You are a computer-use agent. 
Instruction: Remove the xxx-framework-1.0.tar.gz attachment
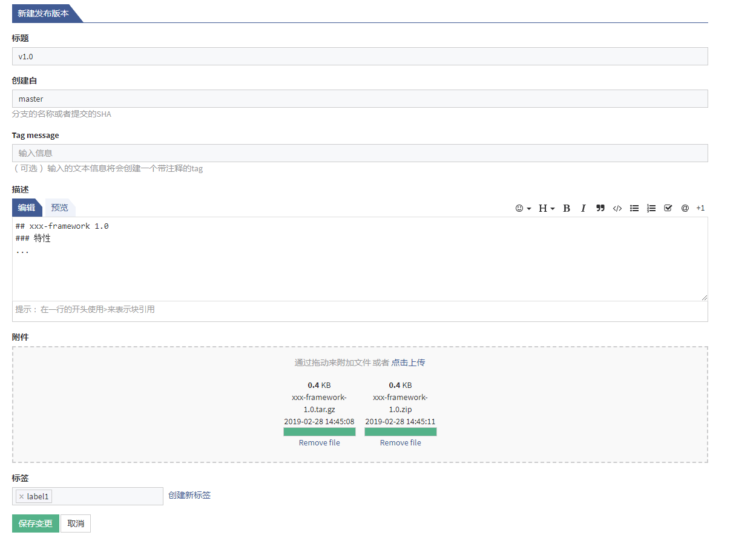pos(319,442)
